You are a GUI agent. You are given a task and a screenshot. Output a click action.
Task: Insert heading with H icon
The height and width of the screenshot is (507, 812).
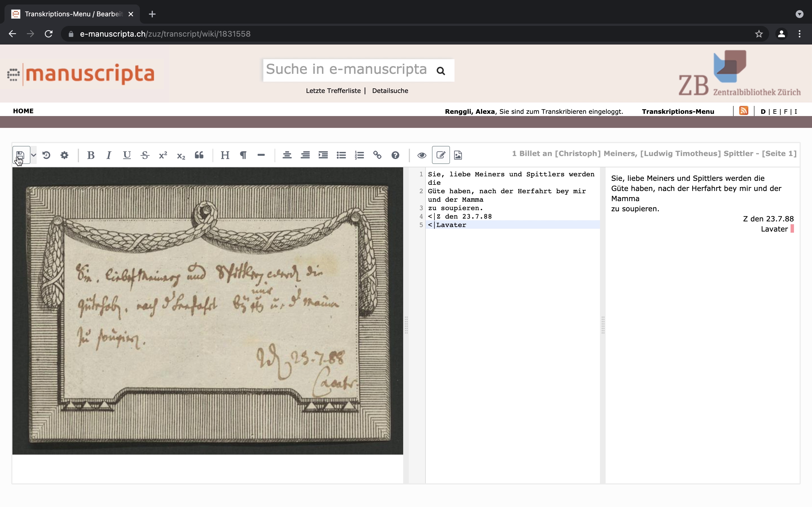coord(225,155)
